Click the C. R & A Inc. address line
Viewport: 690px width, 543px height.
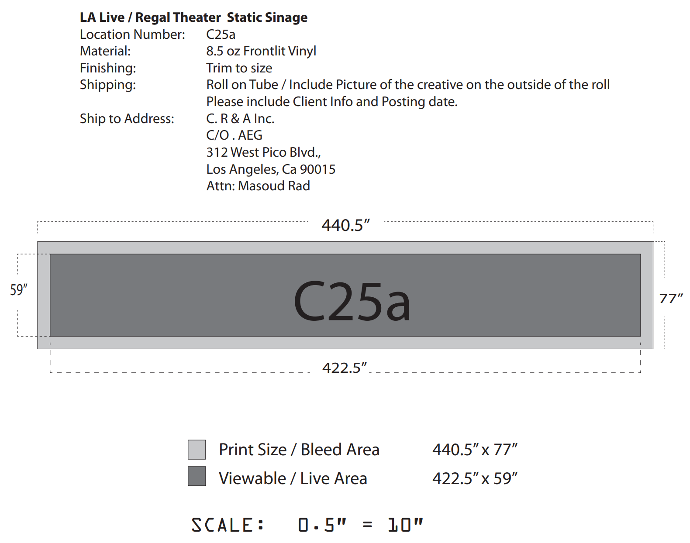240,118
